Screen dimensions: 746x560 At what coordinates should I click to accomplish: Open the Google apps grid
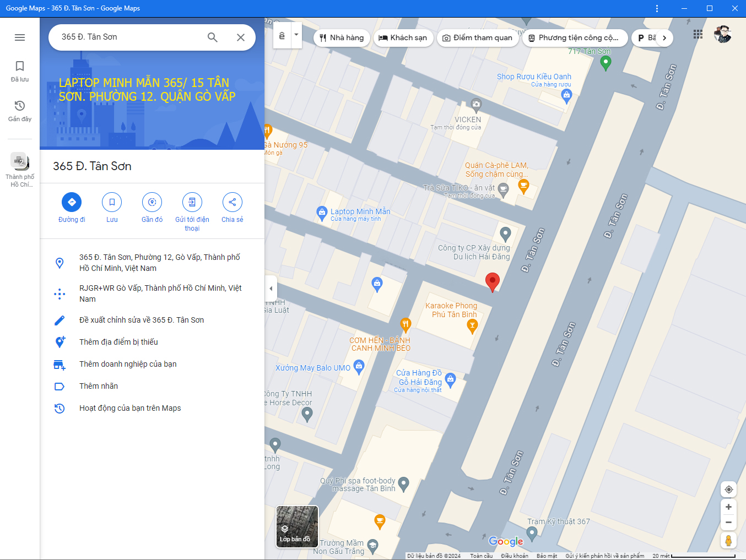coord(698,34)
